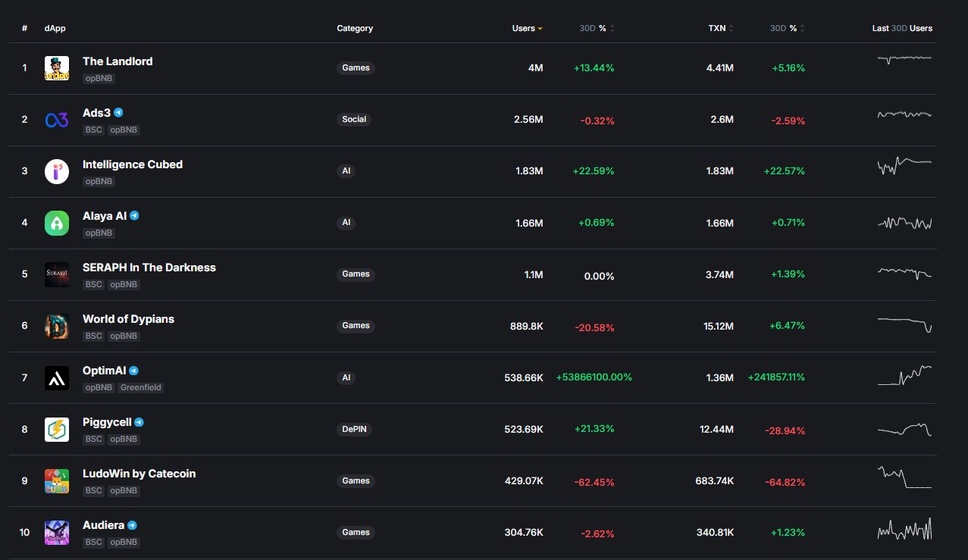The height and width of the screenshot is (560, 968).
Task: Sort by TXN 30D % column
Action: click(x=787, y=28)
